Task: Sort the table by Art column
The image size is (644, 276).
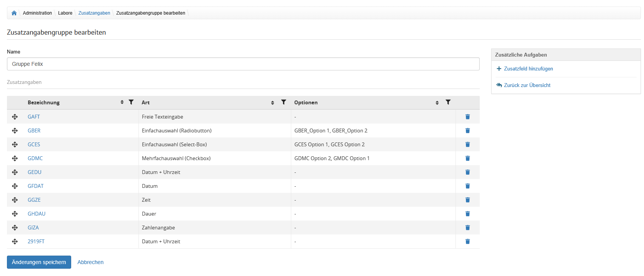Action: tap(272, 102)
